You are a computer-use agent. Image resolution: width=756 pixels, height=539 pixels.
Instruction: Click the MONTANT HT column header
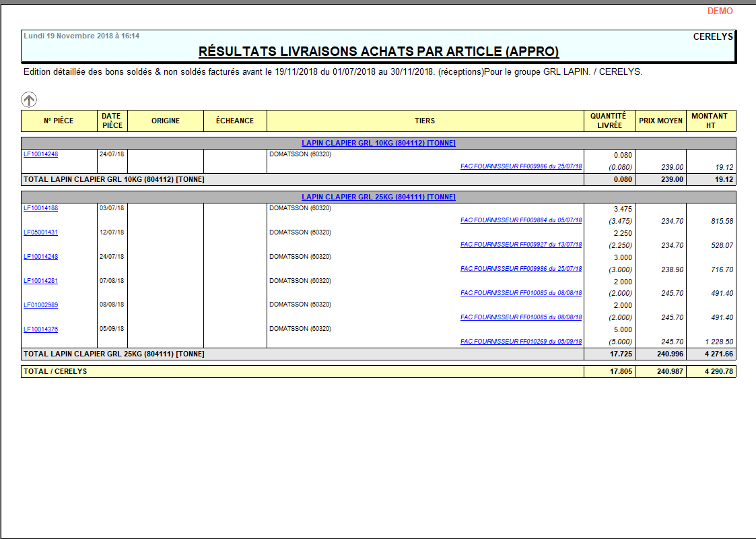[x=710, y=121]
